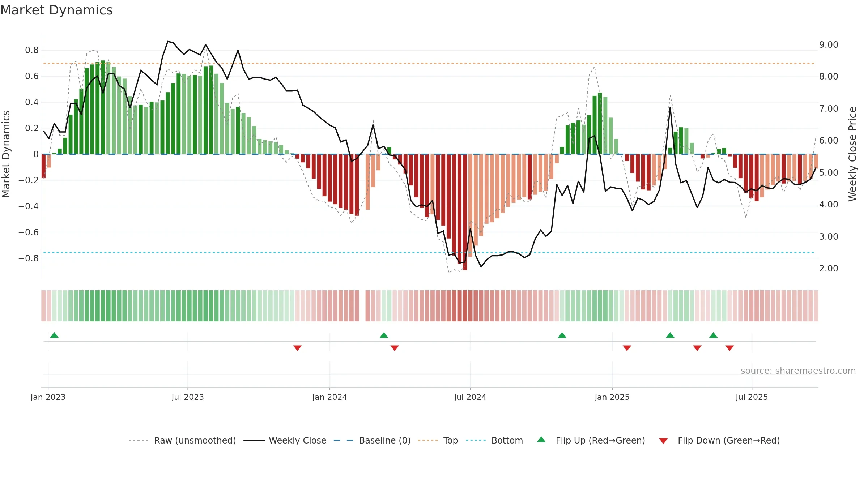Select the Flip Up triangle in March 2024

384,335
